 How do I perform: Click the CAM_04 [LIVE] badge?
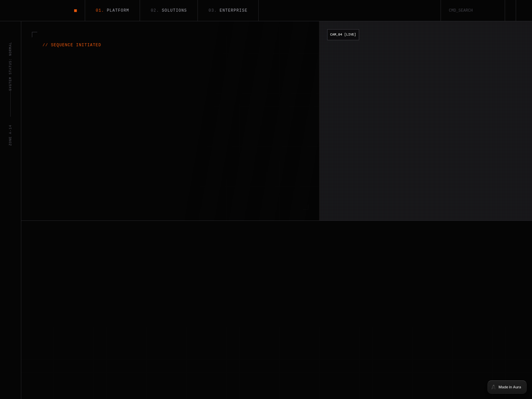(343, 34)
